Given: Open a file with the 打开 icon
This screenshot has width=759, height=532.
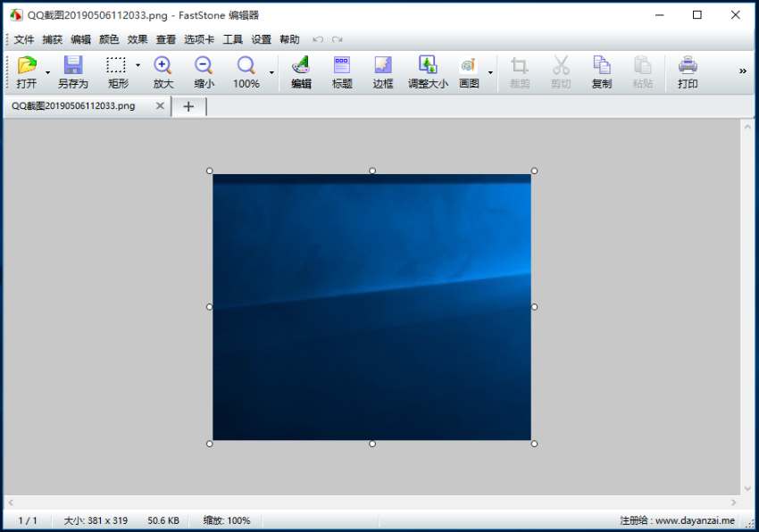Looking at the screenshot, I should click(x=25, y=71).
